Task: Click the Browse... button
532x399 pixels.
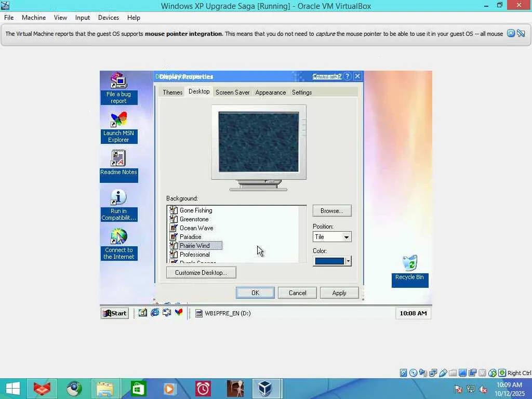Action: [x=332, y=211]
